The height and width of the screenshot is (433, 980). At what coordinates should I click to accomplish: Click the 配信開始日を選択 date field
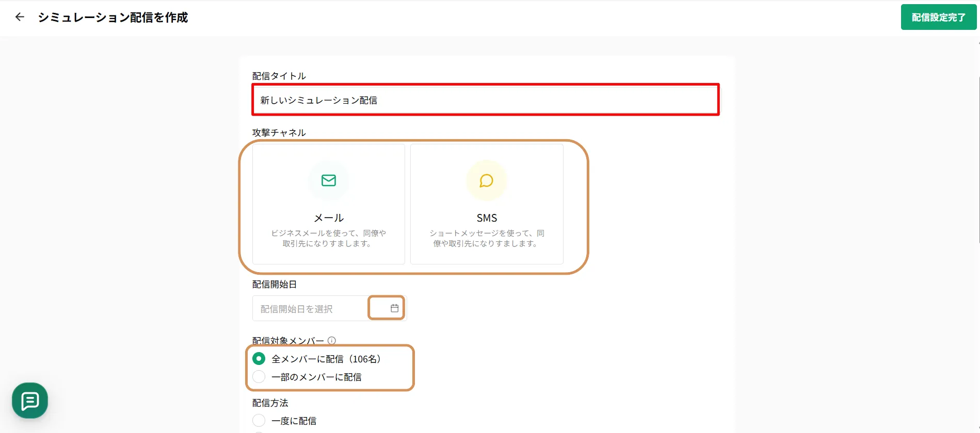click(329, 308)
